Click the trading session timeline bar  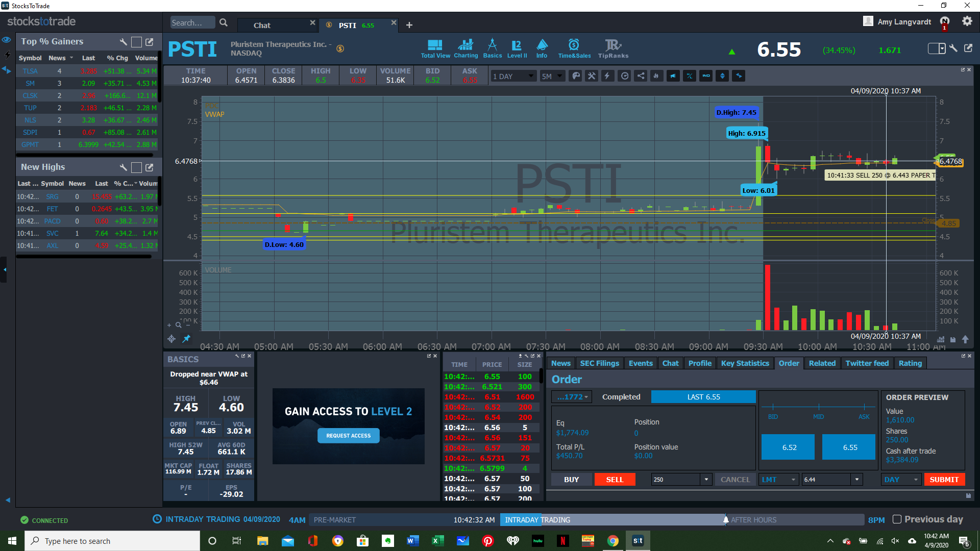coord(587,520)
